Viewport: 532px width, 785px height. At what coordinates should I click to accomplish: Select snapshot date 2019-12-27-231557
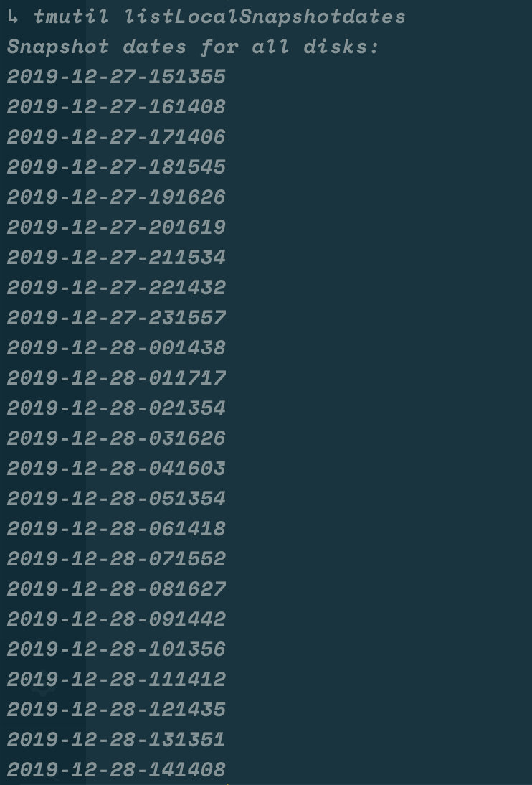click(117, 317)
